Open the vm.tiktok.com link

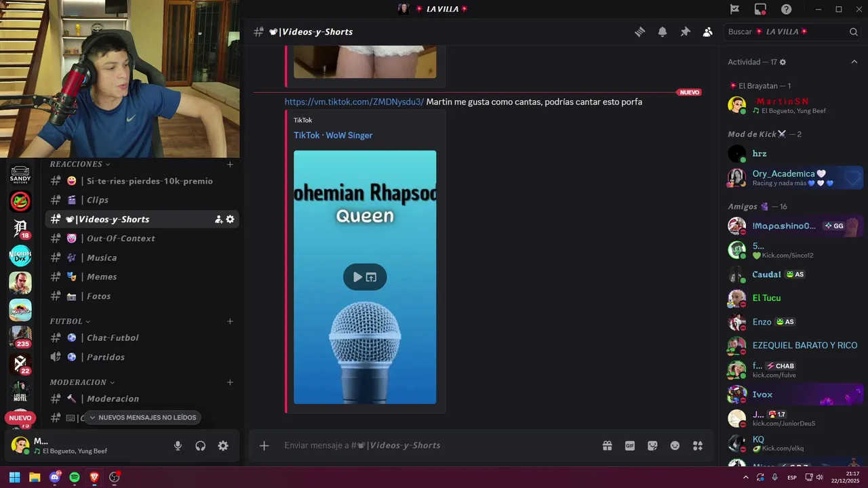point(354,102)
